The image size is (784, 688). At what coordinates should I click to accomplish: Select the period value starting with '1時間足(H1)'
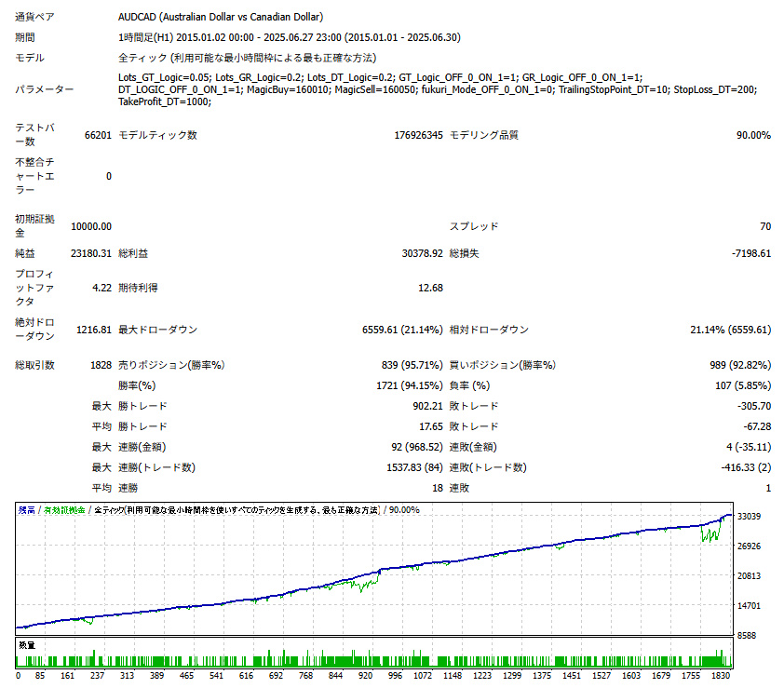click(x=289, y=37)
